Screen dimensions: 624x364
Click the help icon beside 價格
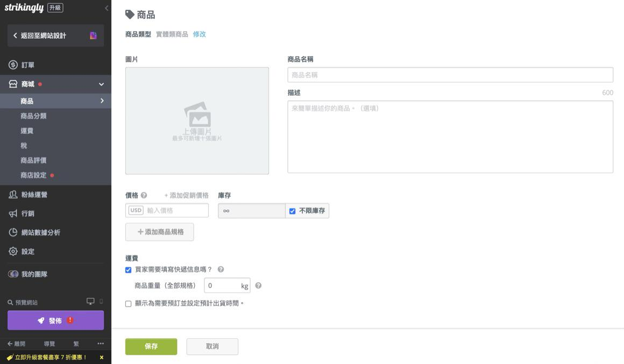(x=144, y=196)
